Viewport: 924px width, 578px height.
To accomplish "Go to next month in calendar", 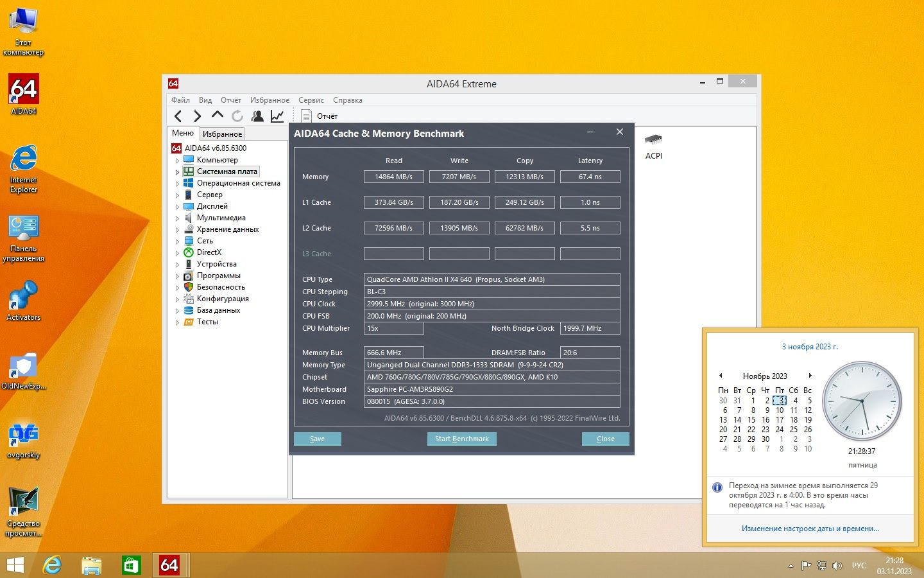I will pos(810,376).
